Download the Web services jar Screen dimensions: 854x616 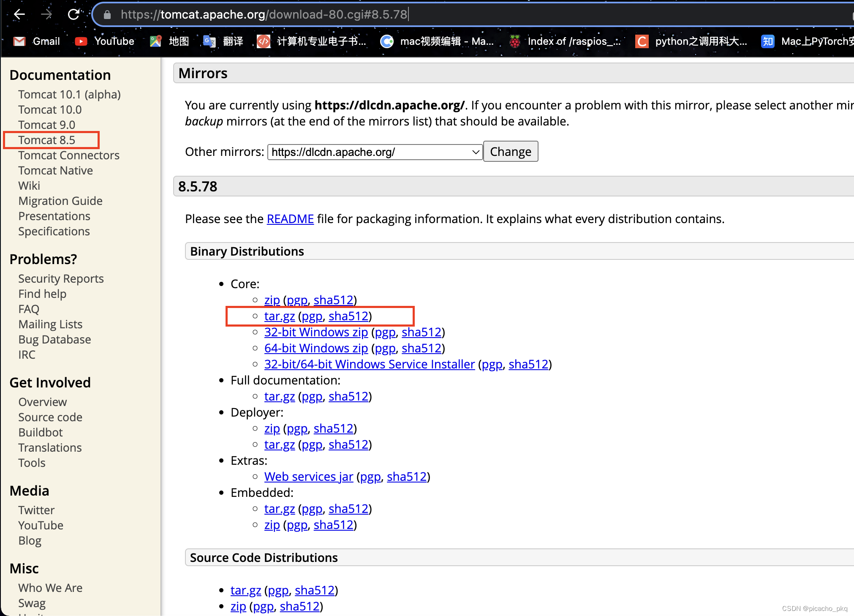(x=308, y=477)
